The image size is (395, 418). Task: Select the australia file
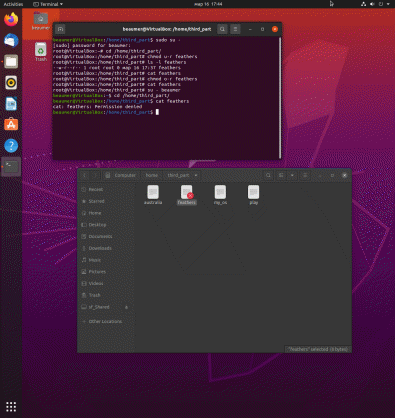(153, 195)
